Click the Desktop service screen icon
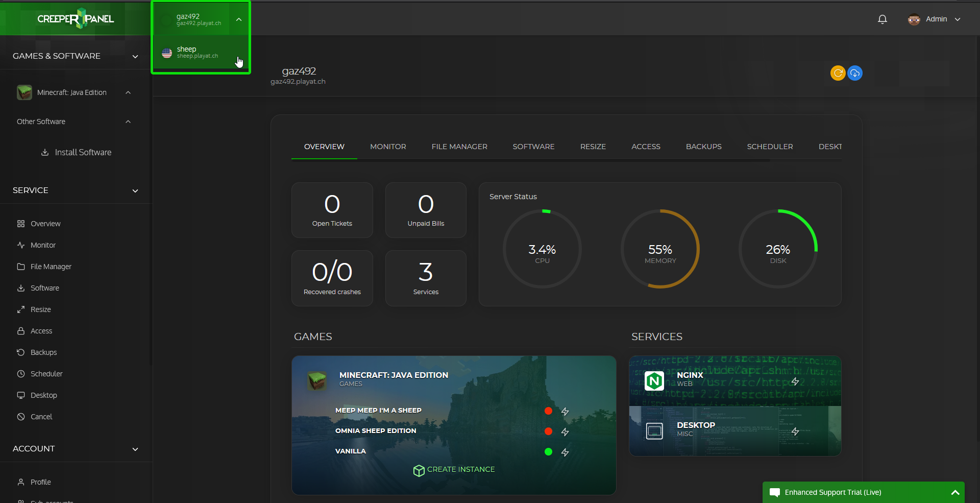The width and height of the screenshot is (980, 503). 654,431
